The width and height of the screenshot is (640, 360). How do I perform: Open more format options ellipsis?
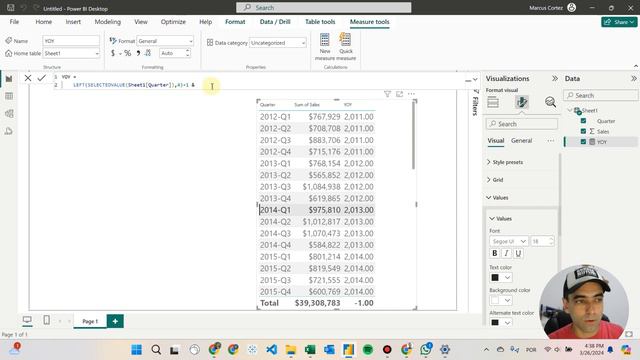click(x=551, y=141)
